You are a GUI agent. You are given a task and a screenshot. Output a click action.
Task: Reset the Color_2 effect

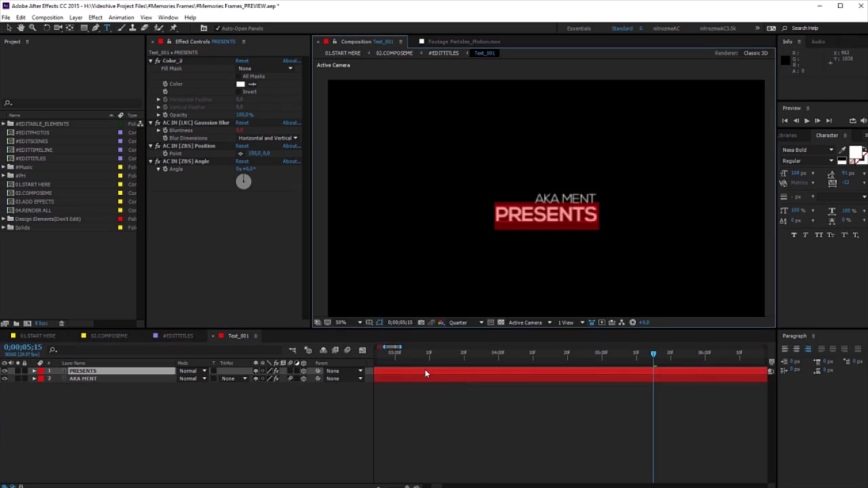click(242, 61)
